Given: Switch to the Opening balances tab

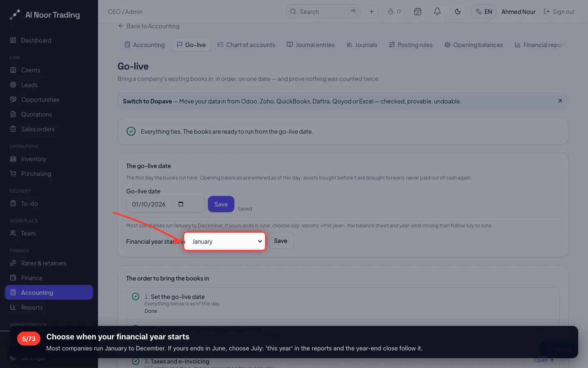Looking at the screenshot, I should point(474,45).
